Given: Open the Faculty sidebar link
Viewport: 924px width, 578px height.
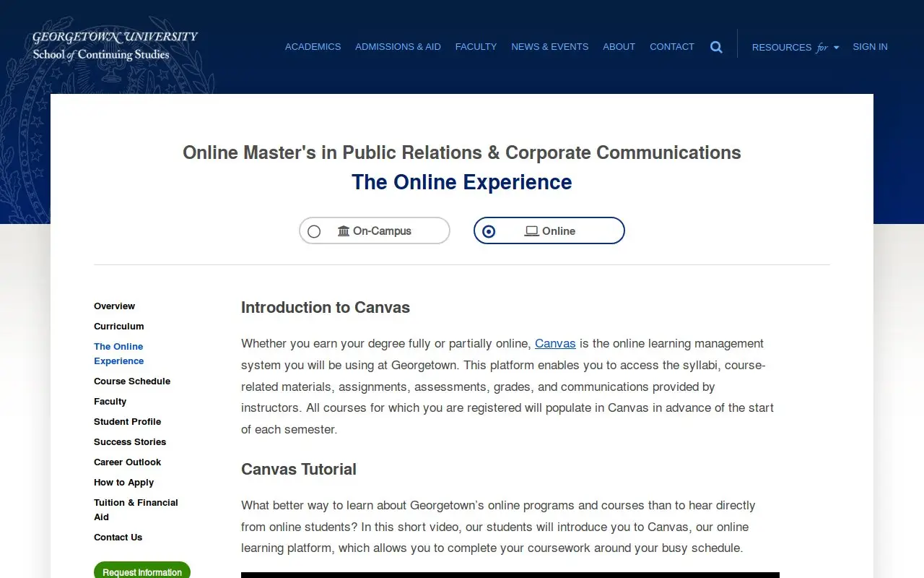Looking at the screenshot, I should point(110,402).
